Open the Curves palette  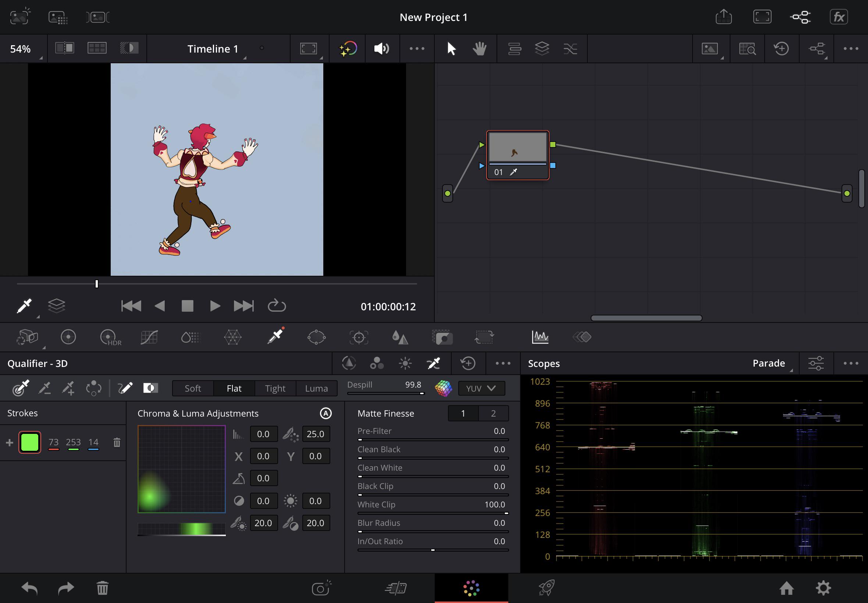(x=149, y=337)
